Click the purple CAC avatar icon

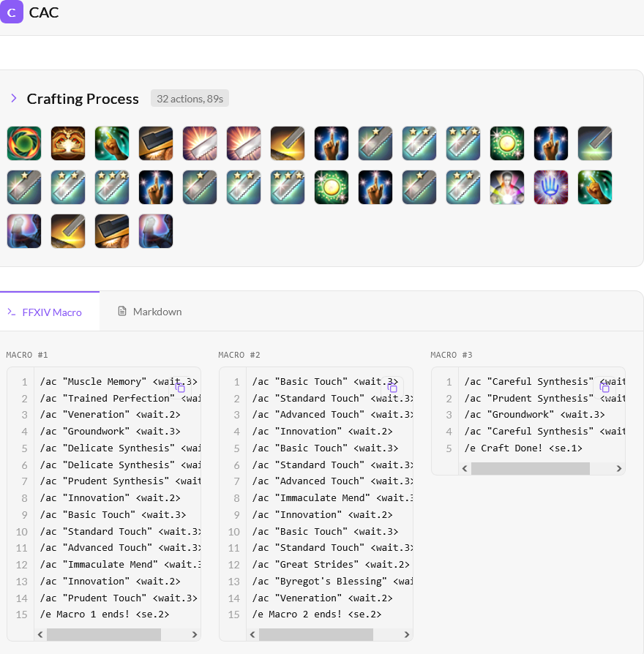11,12
